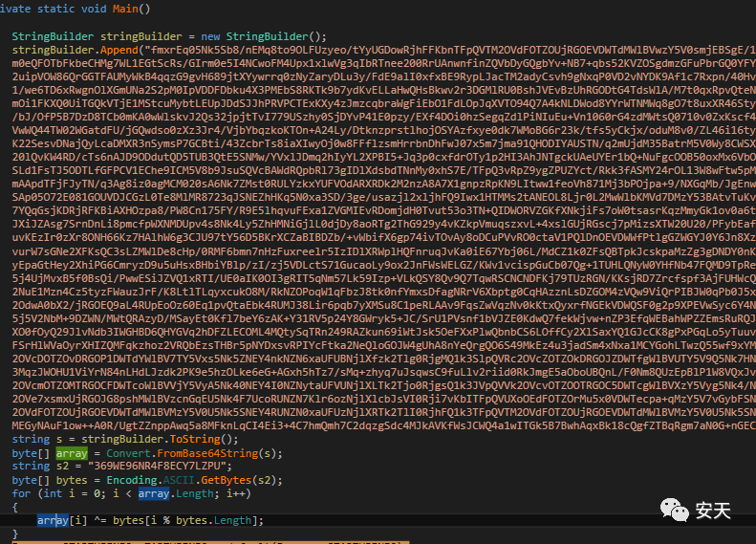The height and width of the screenshot is (544, 756).
Task: Select highlighted 'array' in the for condition
Action: click(x=154, y=494)
